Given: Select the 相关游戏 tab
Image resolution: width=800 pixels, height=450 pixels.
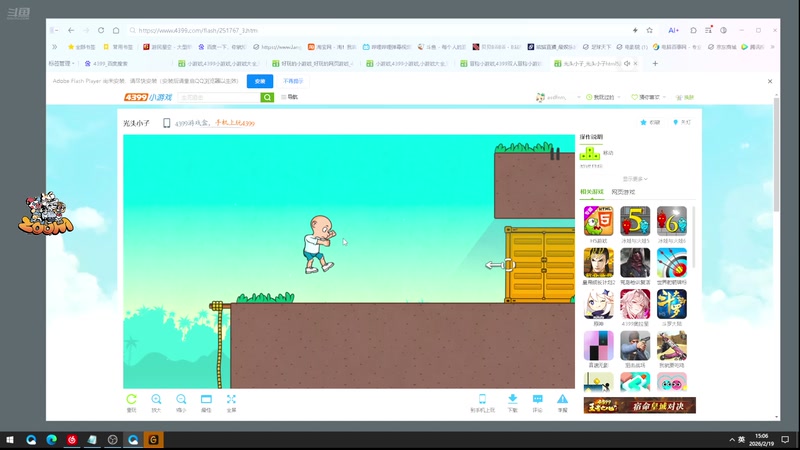Looking at the screenshot, I should (592, 192).
